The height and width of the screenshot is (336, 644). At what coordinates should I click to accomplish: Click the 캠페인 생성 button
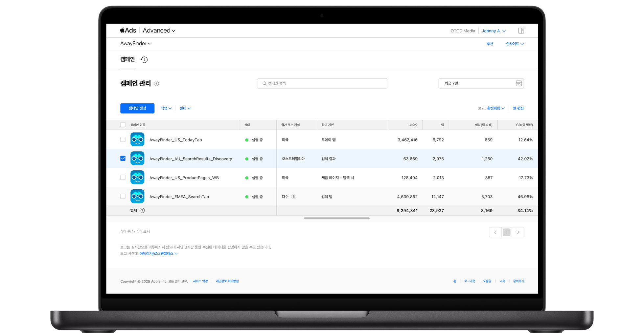[137, 108]
